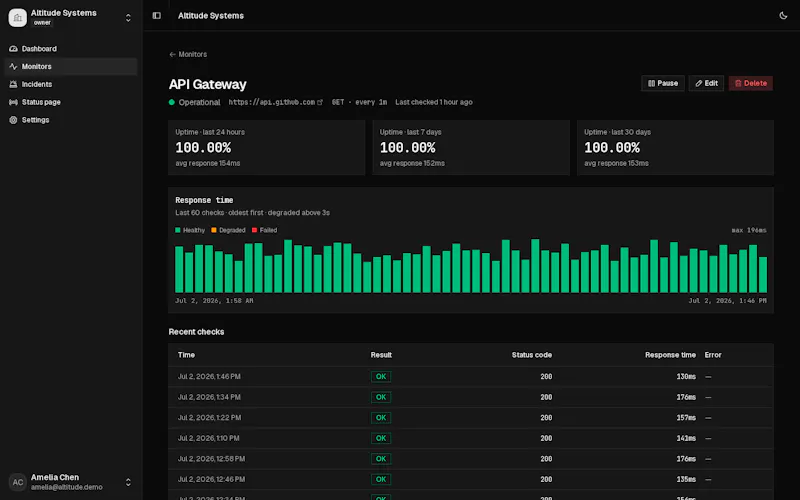Click the AC user avatar
This screenshot has height=500, width=800.
coord(17,482)
